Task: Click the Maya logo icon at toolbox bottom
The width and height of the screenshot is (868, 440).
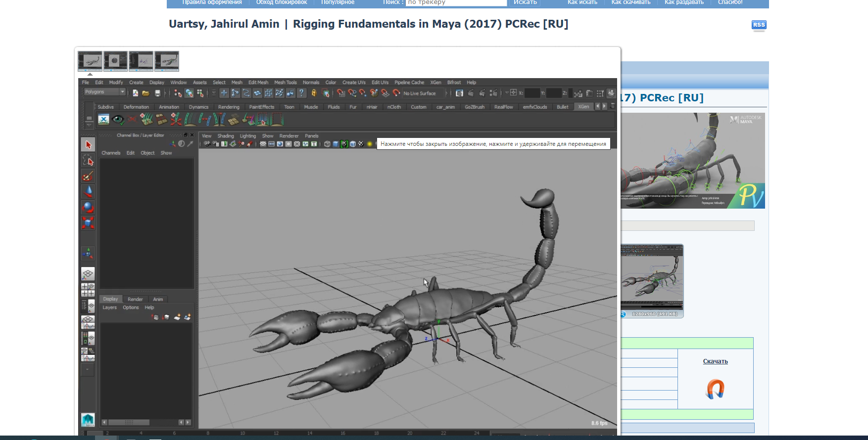Action: 88,420
